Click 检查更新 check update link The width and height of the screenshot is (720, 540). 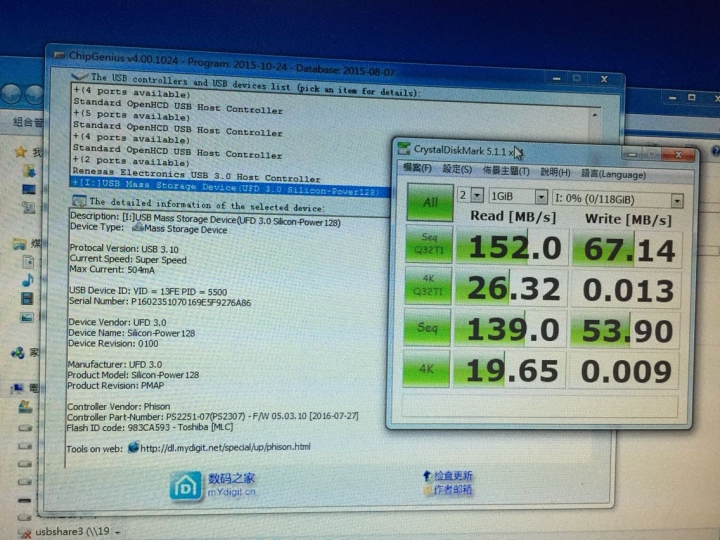[453, 476]
